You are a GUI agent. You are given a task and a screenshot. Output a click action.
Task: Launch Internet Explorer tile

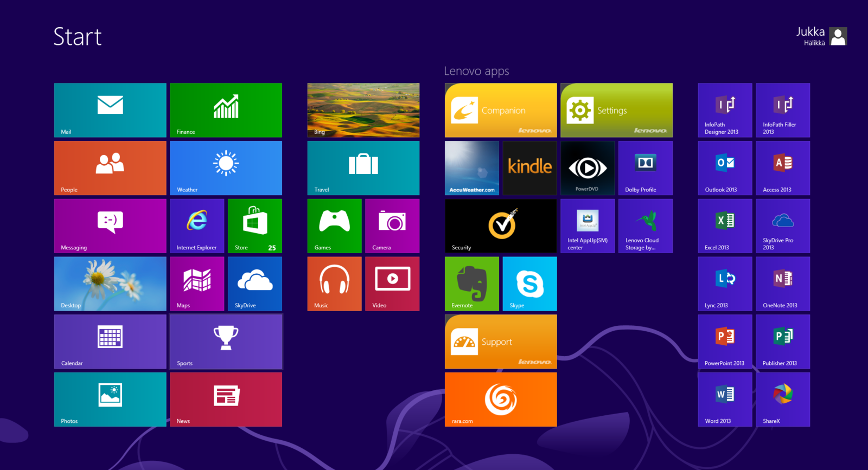(197, 226)
